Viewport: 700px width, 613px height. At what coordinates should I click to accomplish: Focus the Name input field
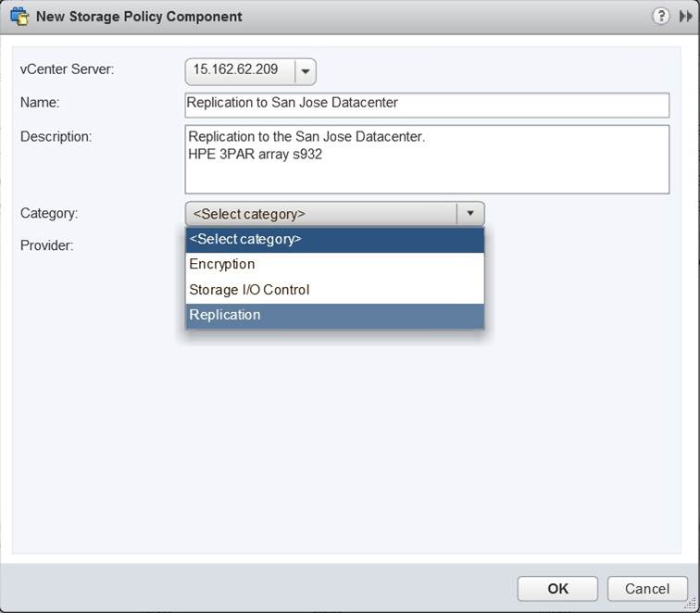[x=427, y=104]
